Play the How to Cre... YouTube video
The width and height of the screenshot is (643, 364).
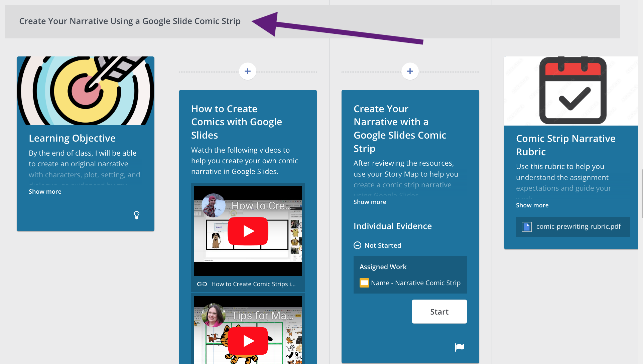[248, 231]
